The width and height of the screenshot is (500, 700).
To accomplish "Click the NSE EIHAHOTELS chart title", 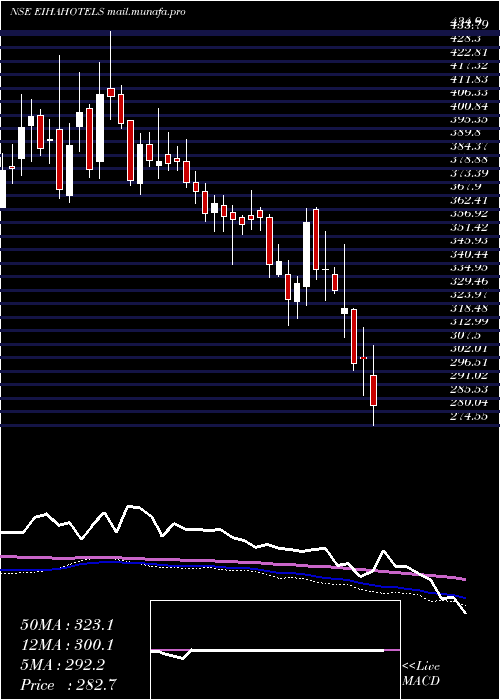I will point(97,12).
